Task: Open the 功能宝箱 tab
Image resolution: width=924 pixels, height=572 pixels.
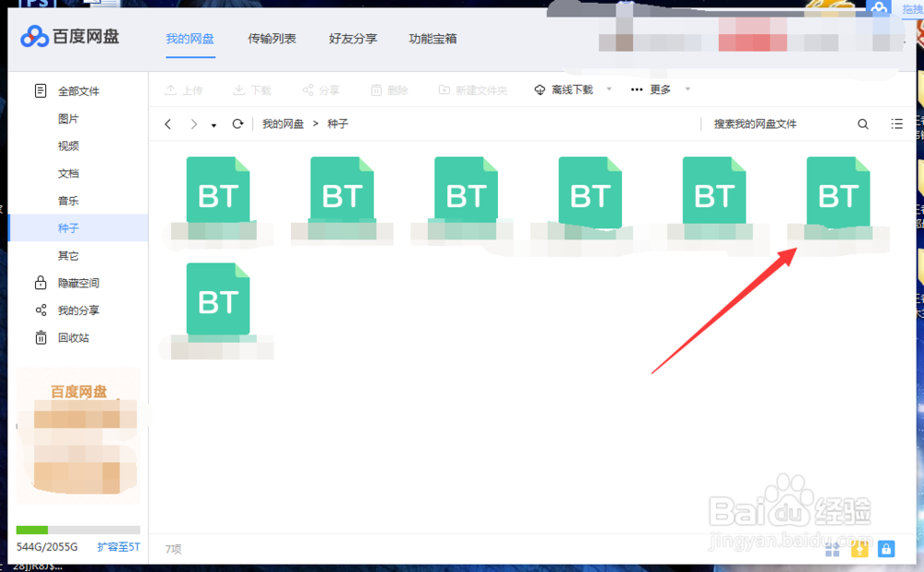Action: pos(432,39)
